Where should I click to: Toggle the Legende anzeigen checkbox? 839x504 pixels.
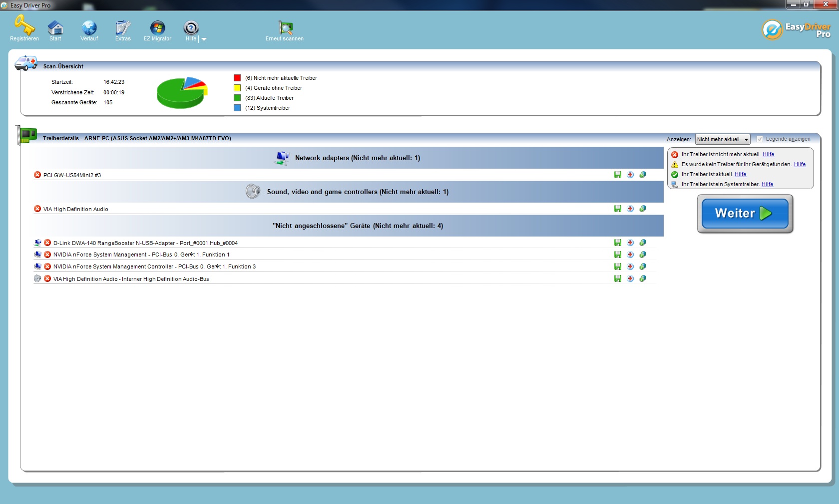pyautogui.click(x=760, y=139)
